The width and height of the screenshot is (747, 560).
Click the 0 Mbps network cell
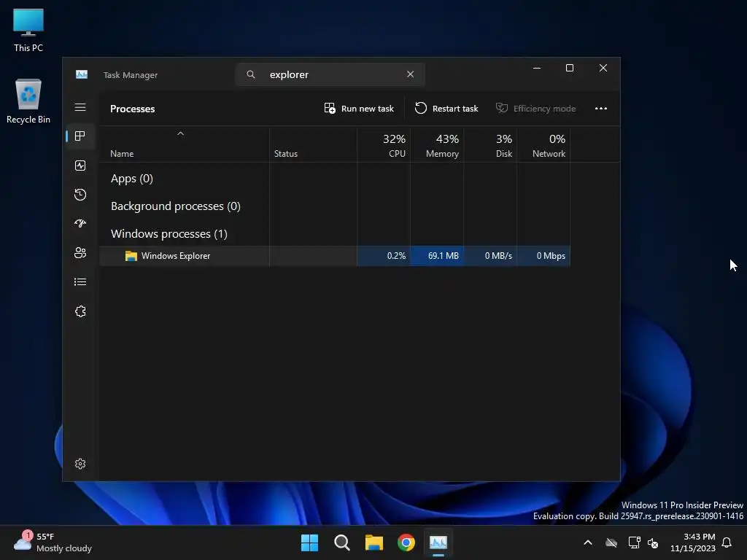point(543,256)
